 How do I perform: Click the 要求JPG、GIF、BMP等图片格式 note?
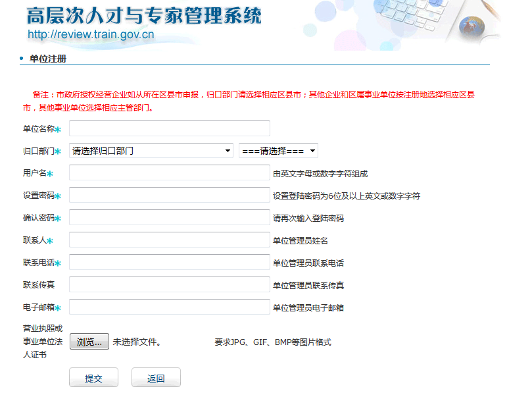(273, 342)
